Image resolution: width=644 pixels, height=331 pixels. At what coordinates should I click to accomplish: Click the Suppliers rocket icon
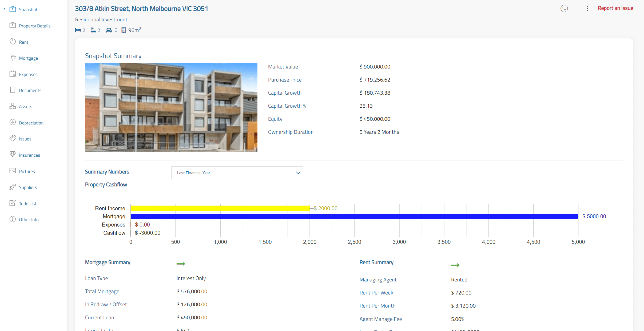tap(13, 187)
